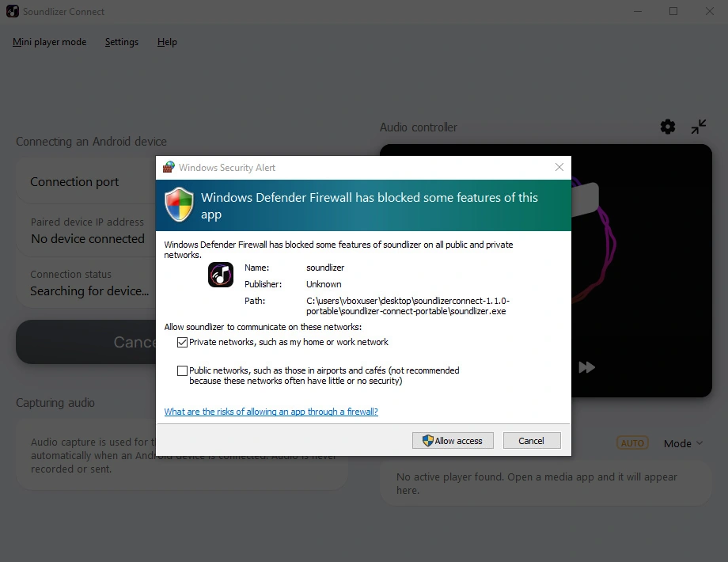Image resolution: width=728 pixels, height=562 pixels.
Task: Enable Public networks checkbox
Action: [x=182, y=370]
